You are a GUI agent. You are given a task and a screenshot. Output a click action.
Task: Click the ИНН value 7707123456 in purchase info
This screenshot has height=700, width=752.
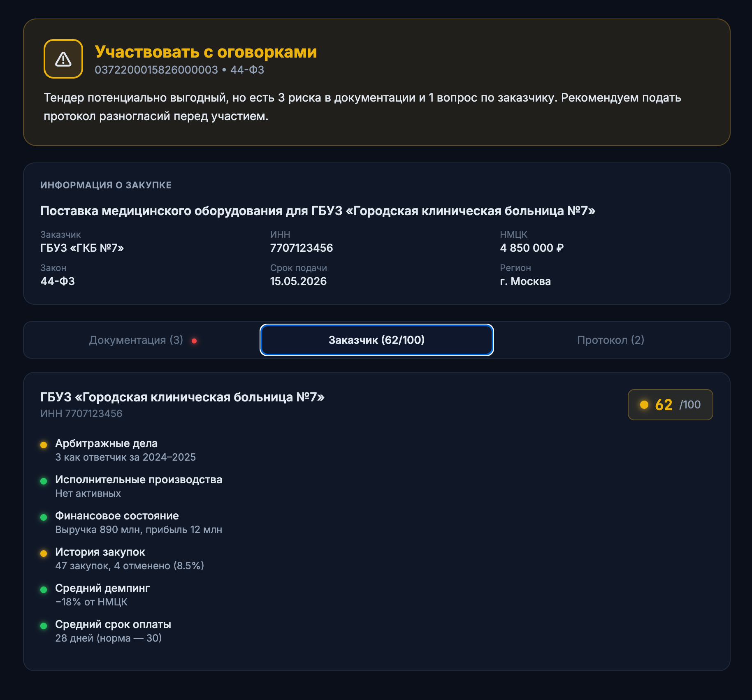pos(302,248)
